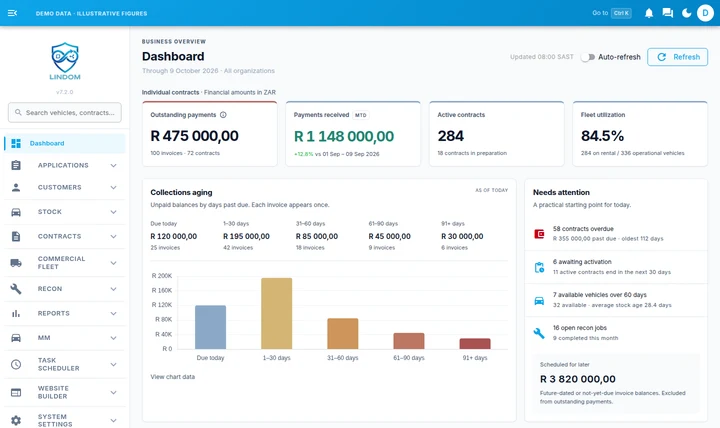Expand the Applications menu chevron
The image size is (720, 428).
(x=113, y=165)
